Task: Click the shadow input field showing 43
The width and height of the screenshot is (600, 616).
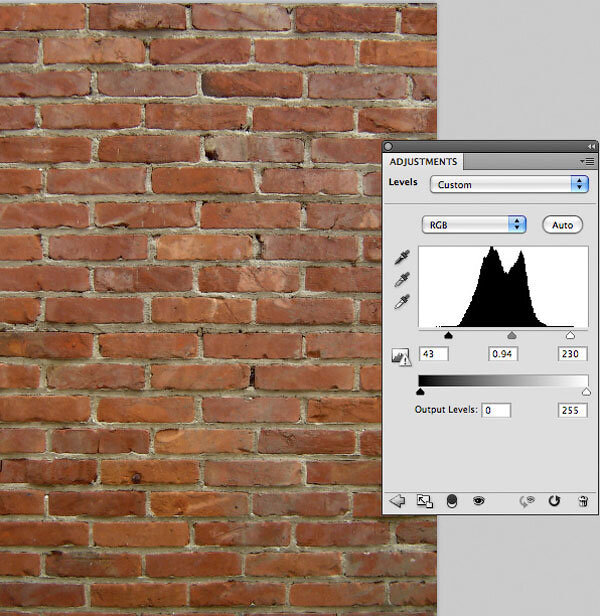Action: (x=433, y=354)
